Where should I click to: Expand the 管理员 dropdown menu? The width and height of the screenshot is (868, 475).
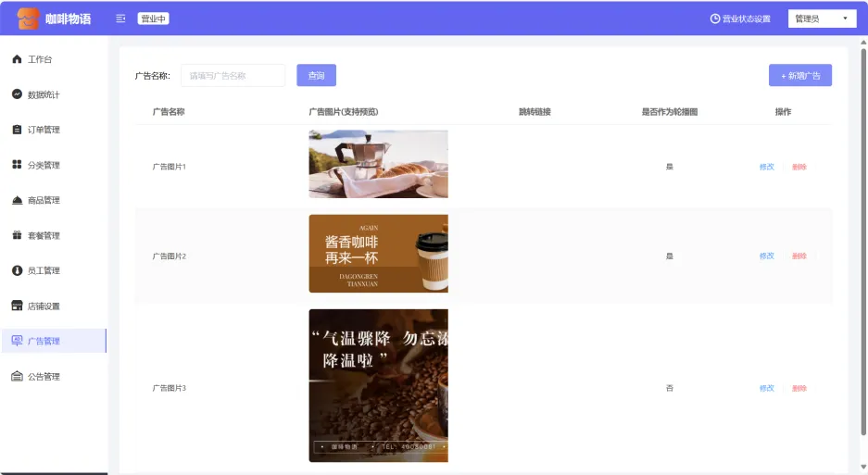pos(822,19)
